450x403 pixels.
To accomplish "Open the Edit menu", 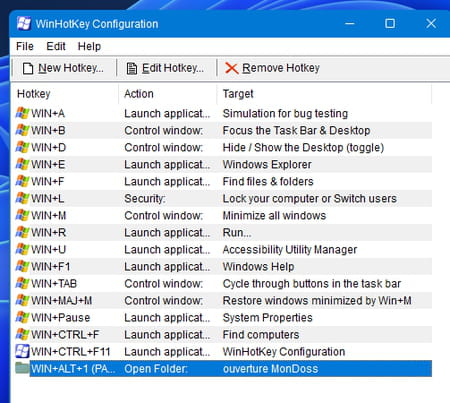I will click(x=56, y=46).
